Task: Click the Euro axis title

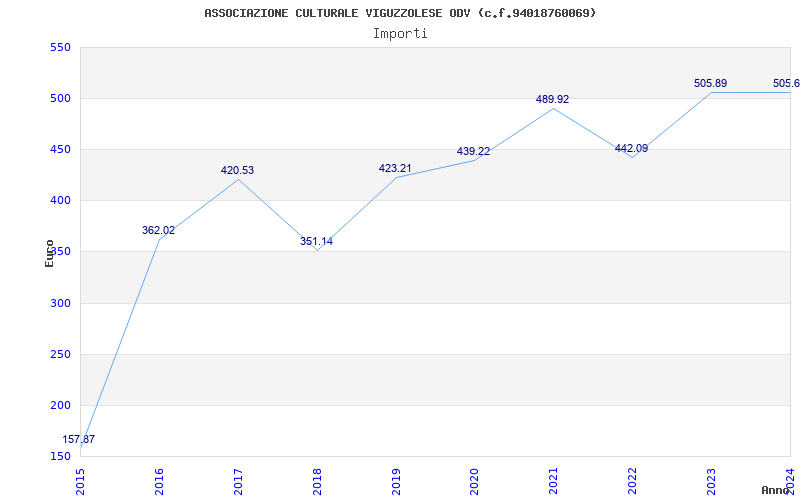Action: click(49, 254)
